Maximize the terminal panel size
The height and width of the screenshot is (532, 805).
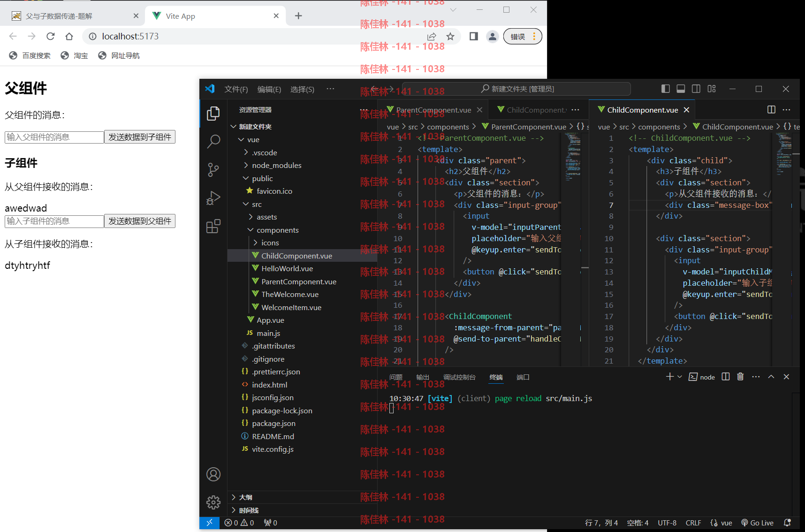click(x=771, y=377)
